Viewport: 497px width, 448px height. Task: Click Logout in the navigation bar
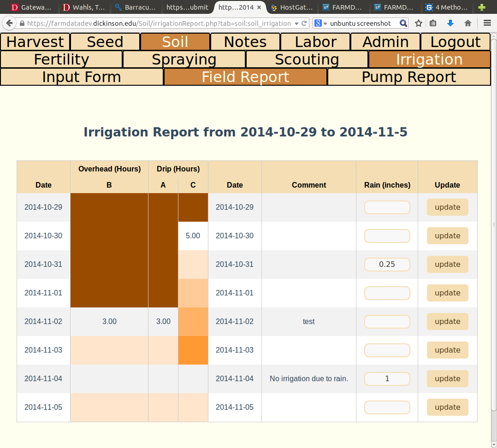[x=455, y=41]
